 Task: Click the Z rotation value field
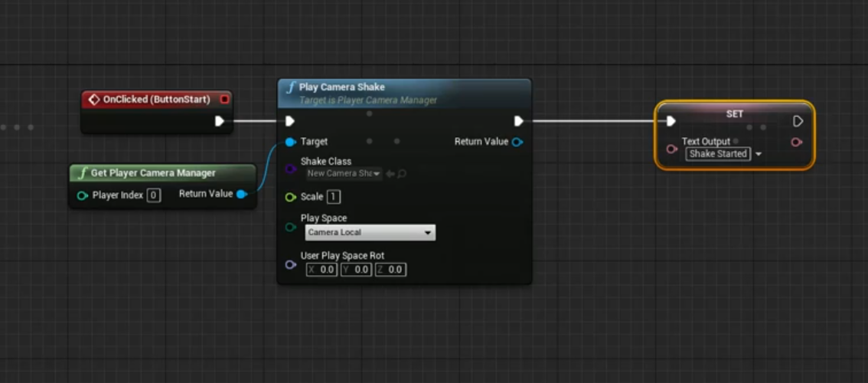(391, 270)
